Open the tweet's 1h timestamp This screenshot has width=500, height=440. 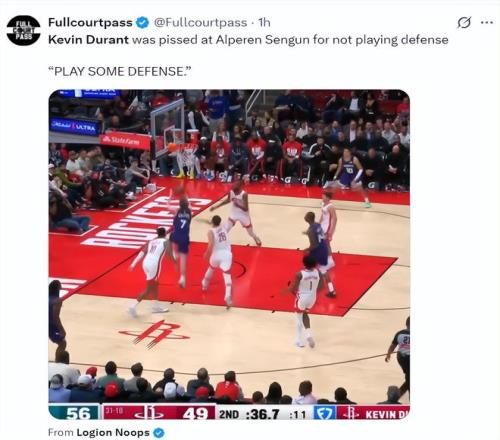(x=264, y=22)
